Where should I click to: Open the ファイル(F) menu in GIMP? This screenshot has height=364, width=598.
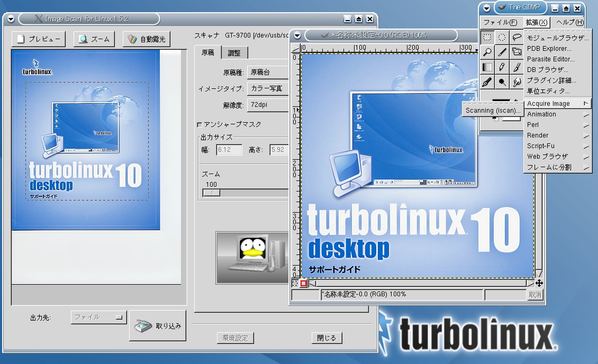click(x=500, y=23)
